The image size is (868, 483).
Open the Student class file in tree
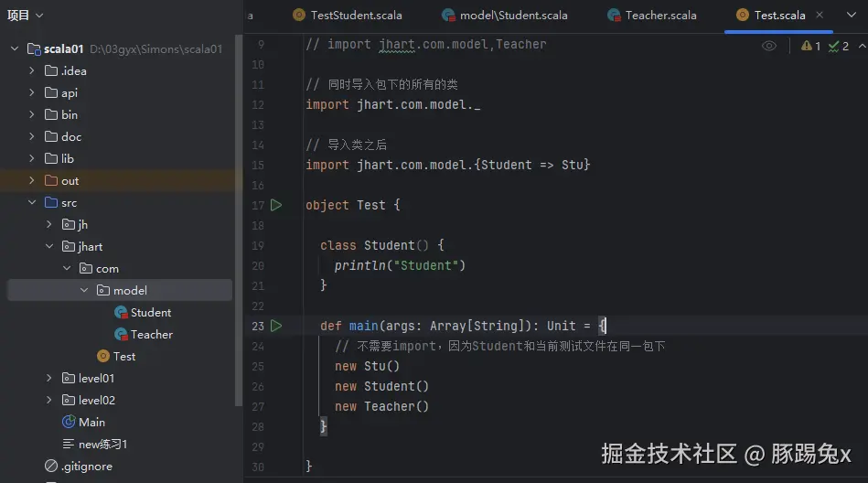click(143, 313)
